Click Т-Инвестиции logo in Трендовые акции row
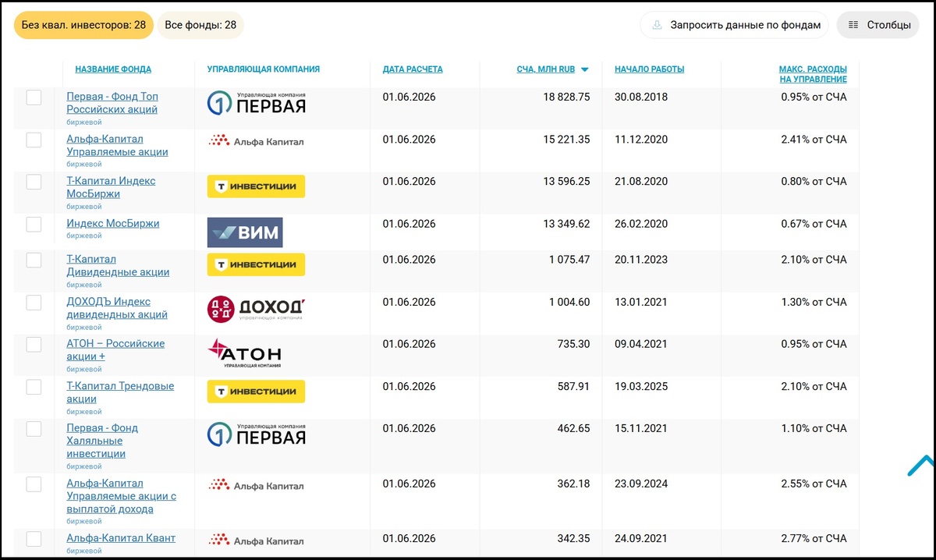 point(256,391)
